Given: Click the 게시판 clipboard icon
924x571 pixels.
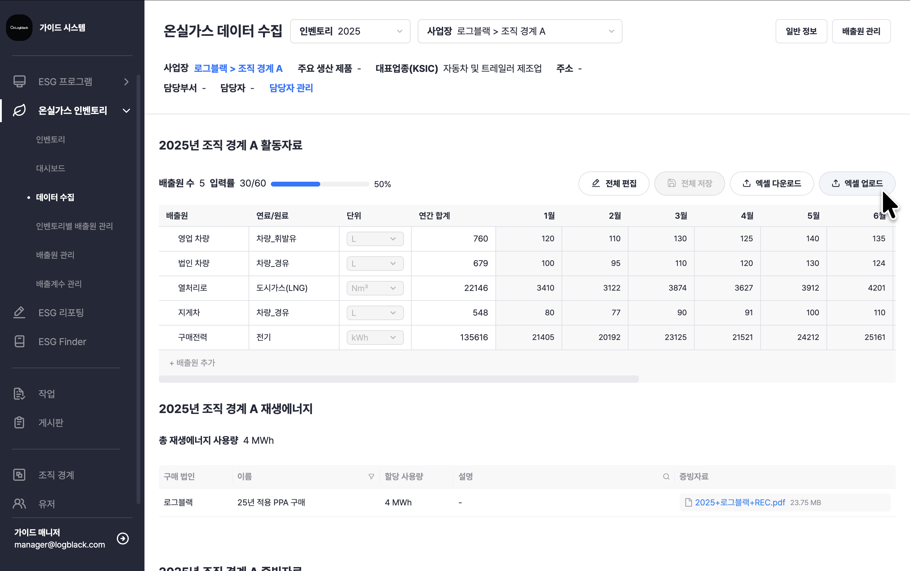Looking at the screenshot, I should pos(19,422).
